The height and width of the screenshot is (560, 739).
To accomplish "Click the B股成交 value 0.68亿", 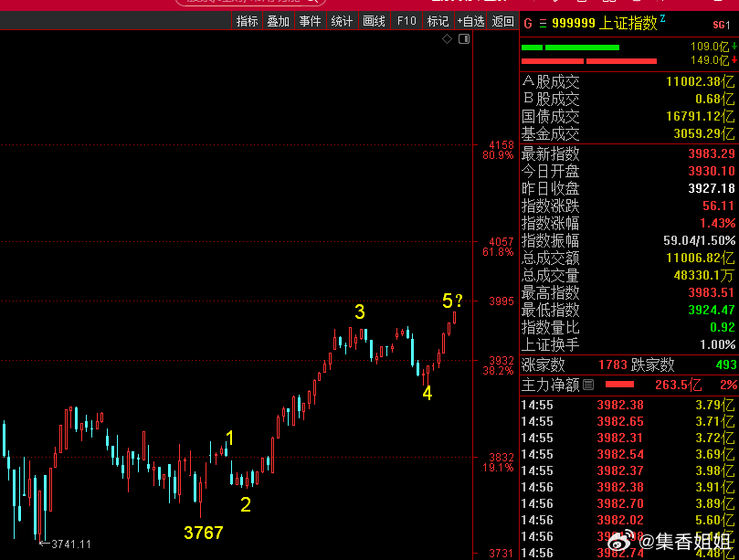I will tap(714, 99).
